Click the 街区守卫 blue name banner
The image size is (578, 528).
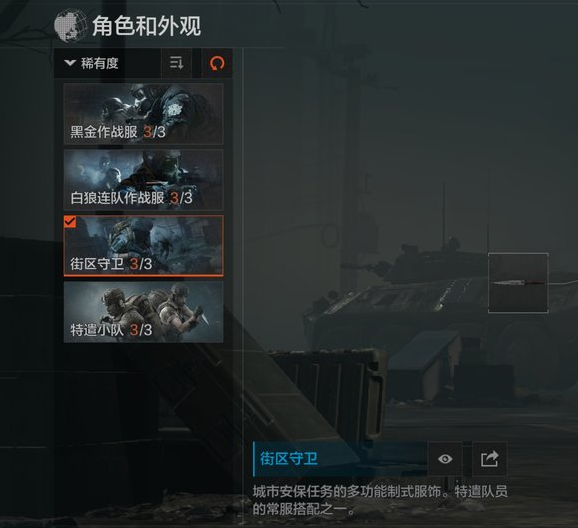coord(340,459)
